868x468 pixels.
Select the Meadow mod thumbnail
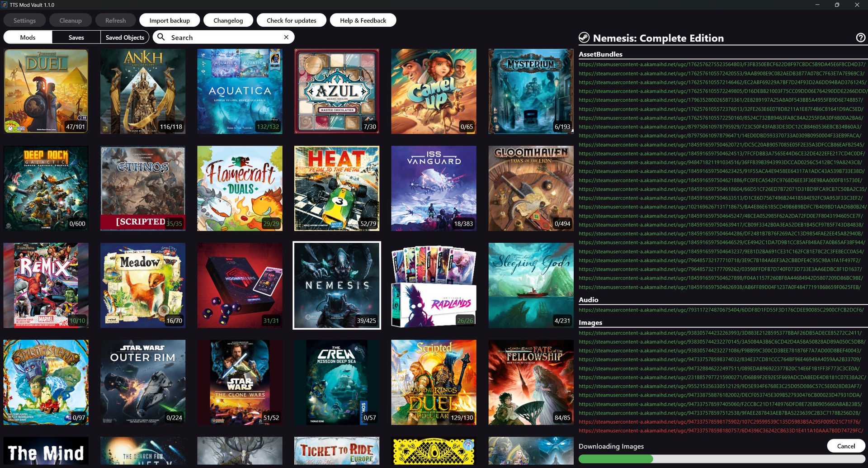[x=143, y=285]
